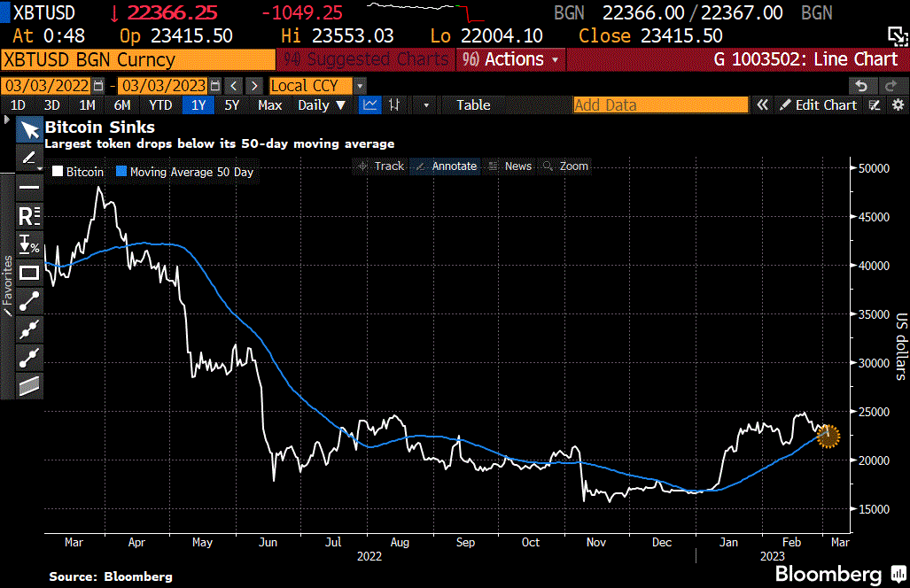This screenshot has height=588, width=910.
Task: Click the white Bitcoin legend swatch
Action: click(58, 171)
